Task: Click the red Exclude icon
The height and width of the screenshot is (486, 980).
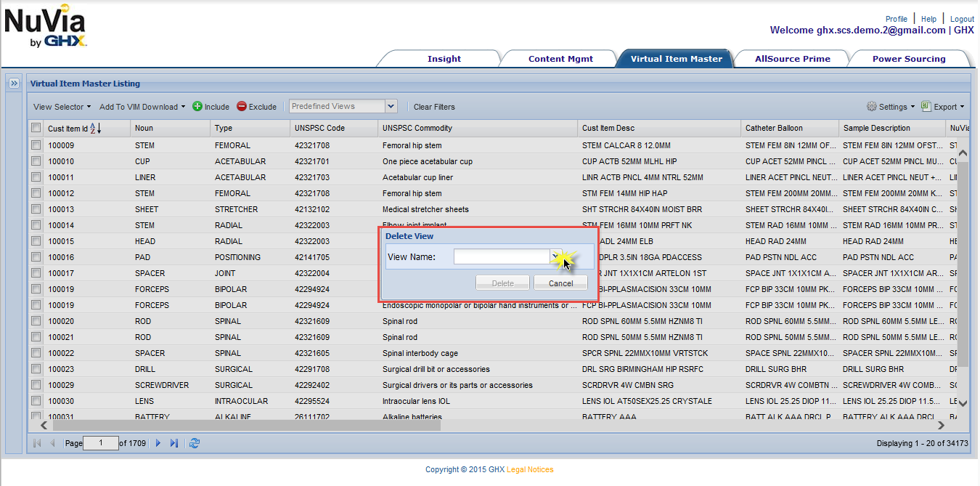Action: [x=242, y=107]
